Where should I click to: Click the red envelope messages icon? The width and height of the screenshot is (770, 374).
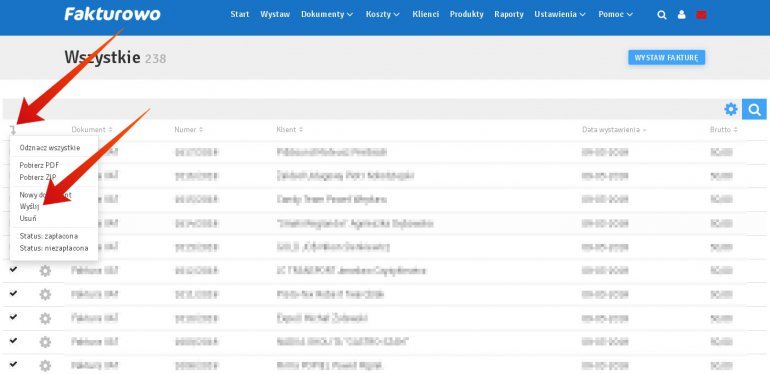[x=701, y=15]
